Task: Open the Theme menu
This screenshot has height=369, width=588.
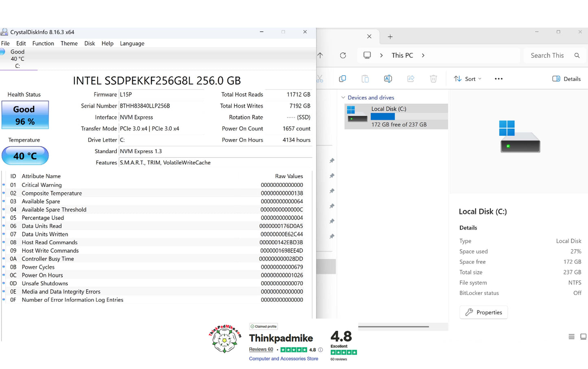Action: coord(69,43)
